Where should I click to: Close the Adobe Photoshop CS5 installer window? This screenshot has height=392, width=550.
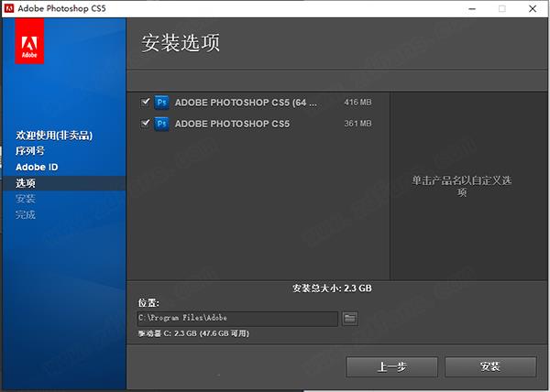pyautogui.click(x=533, y=9)
